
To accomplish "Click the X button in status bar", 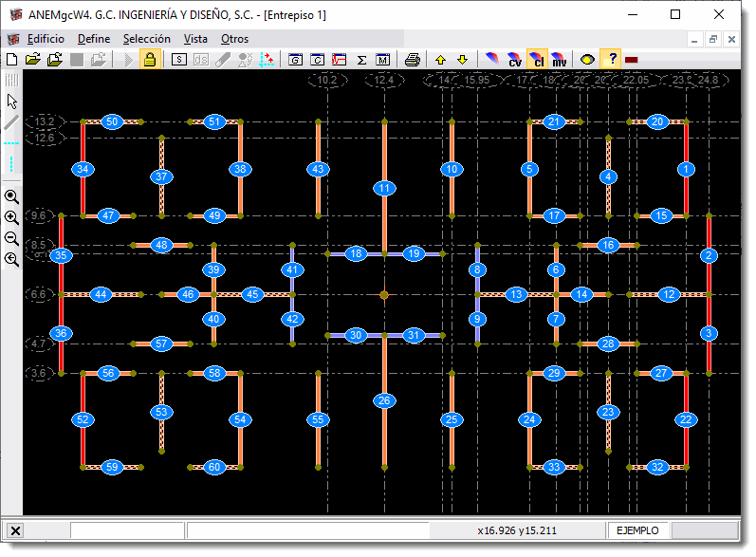I will [x=16, y=530].
